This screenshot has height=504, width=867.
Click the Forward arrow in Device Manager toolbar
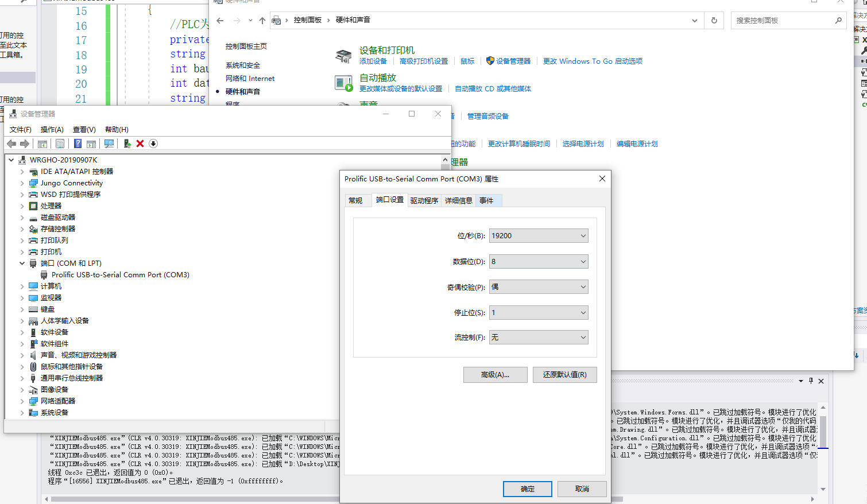[x=25, y=144]
